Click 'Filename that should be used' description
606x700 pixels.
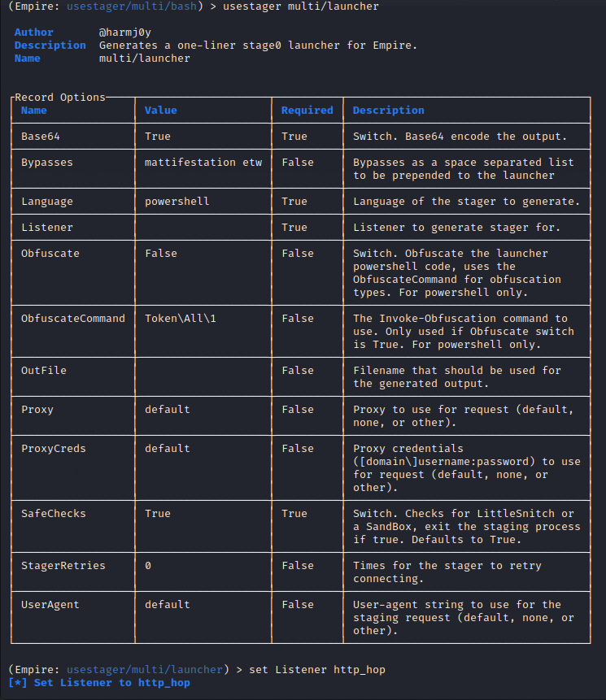point(457,376)
